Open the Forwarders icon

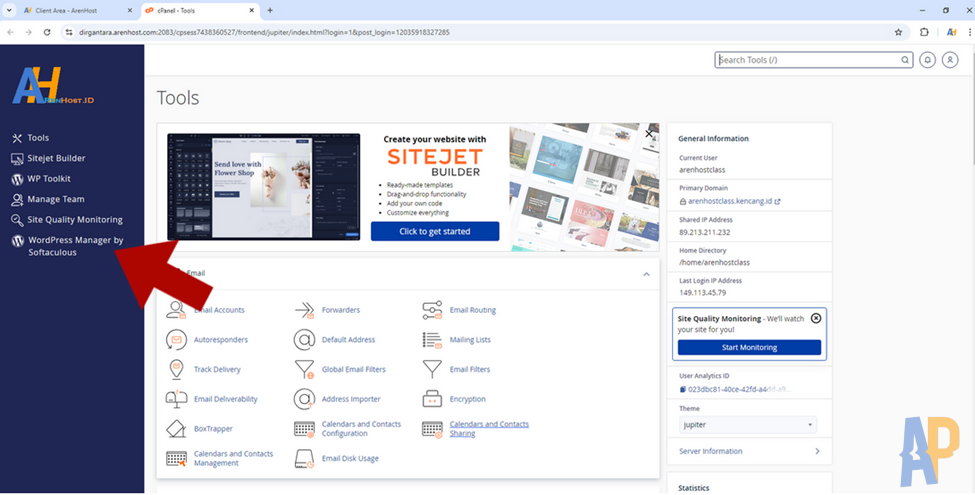304,310
